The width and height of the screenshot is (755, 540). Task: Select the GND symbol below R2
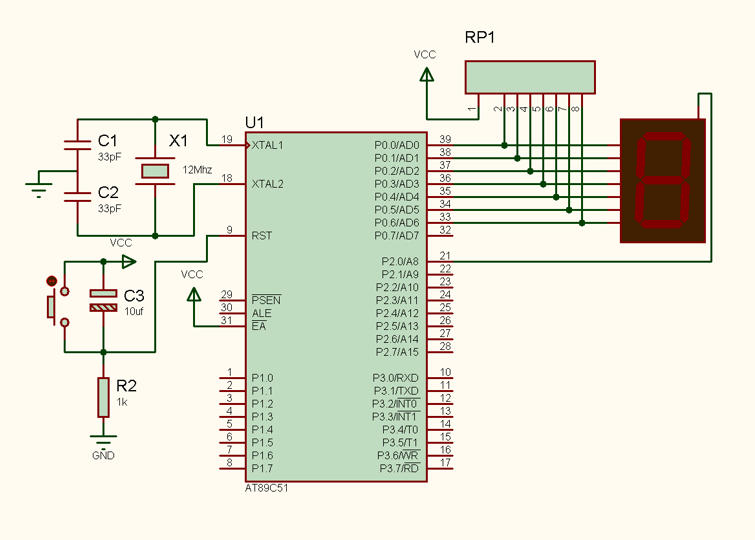103,441
